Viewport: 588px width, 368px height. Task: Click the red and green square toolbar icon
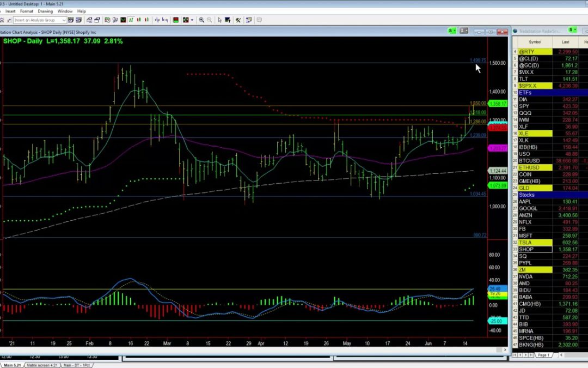[x=175, y=20]
